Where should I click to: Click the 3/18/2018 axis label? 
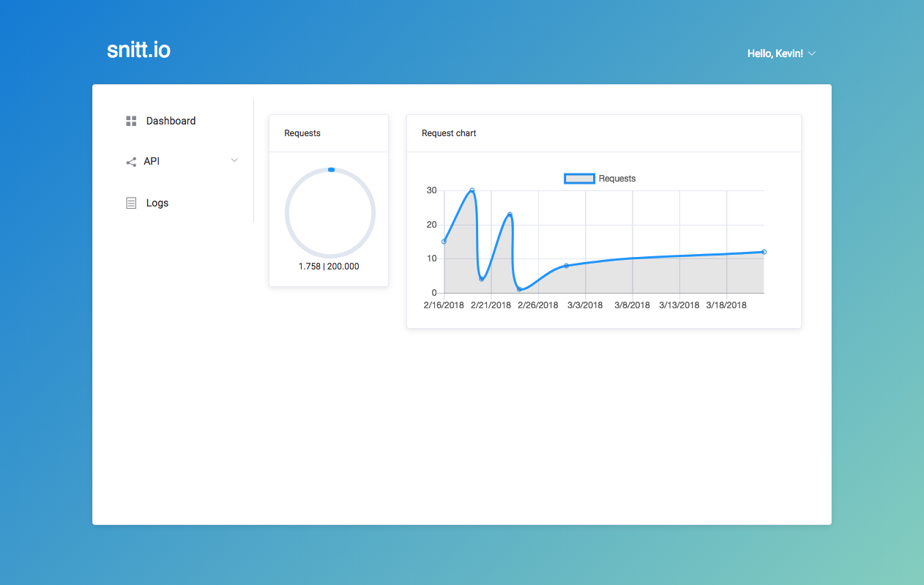point(726,305)
